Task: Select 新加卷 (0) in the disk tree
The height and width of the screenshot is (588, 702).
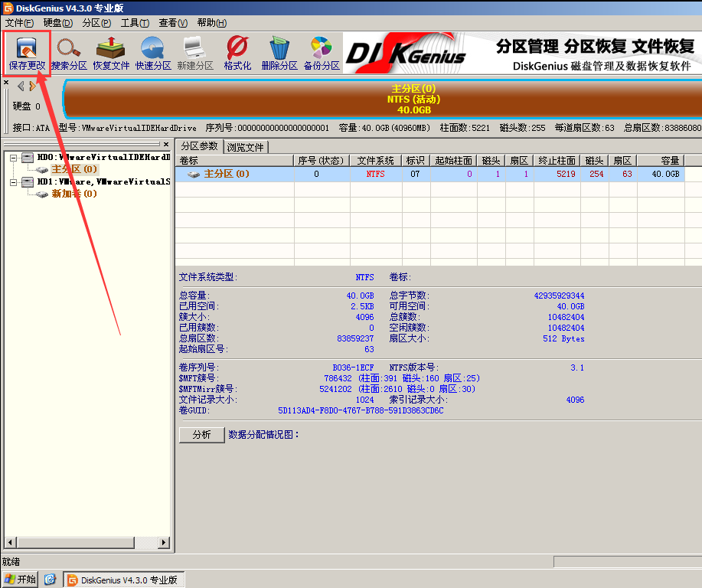Action: [x=73, y=194]
